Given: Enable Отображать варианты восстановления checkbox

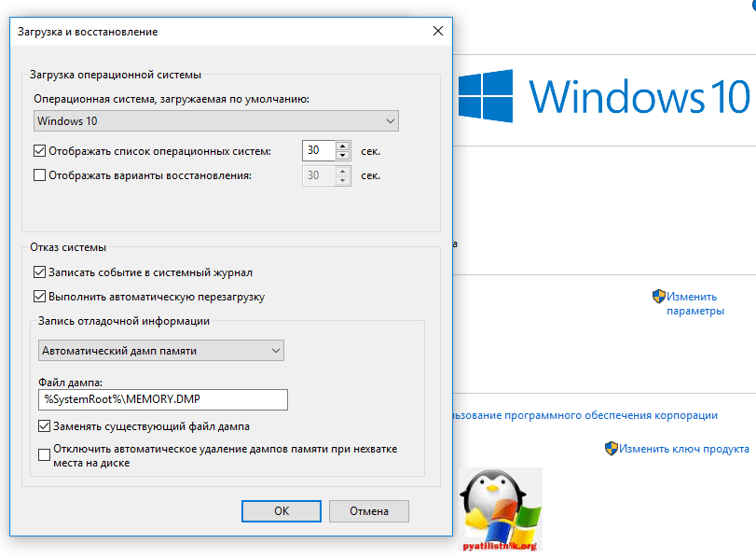Looking at the screenshot, I should tap(39, 174).
